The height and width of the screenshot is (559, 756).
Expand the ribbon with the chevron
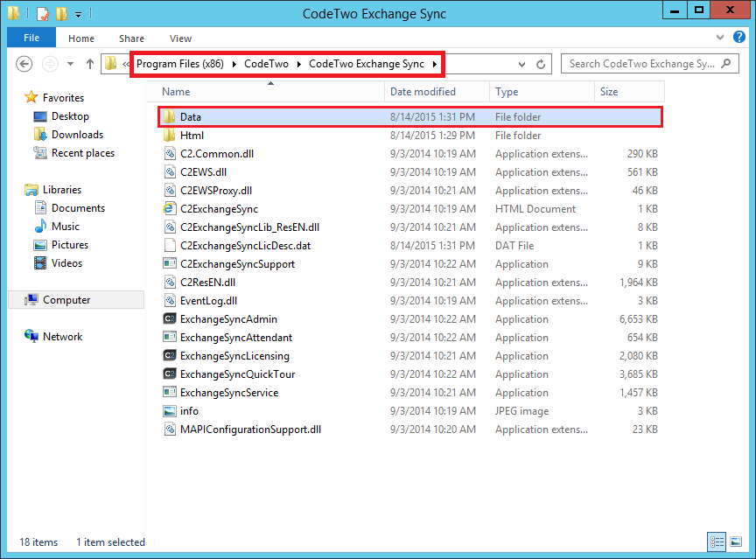(x=720, y=37)
